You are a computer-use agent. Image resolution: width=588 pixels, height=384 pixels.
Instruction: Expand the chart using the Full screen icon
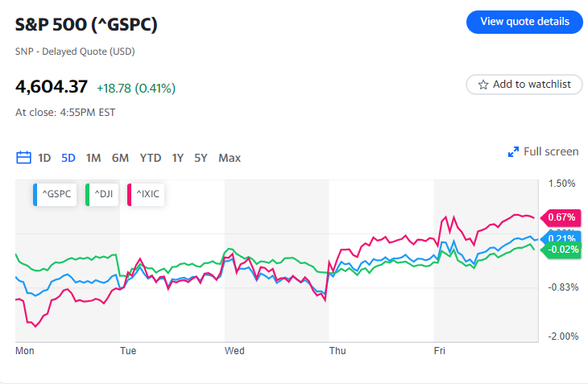[513, 151]
